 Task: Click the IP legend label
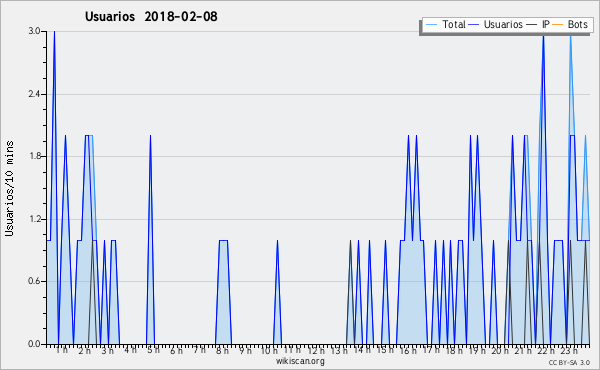coord(546,24)
